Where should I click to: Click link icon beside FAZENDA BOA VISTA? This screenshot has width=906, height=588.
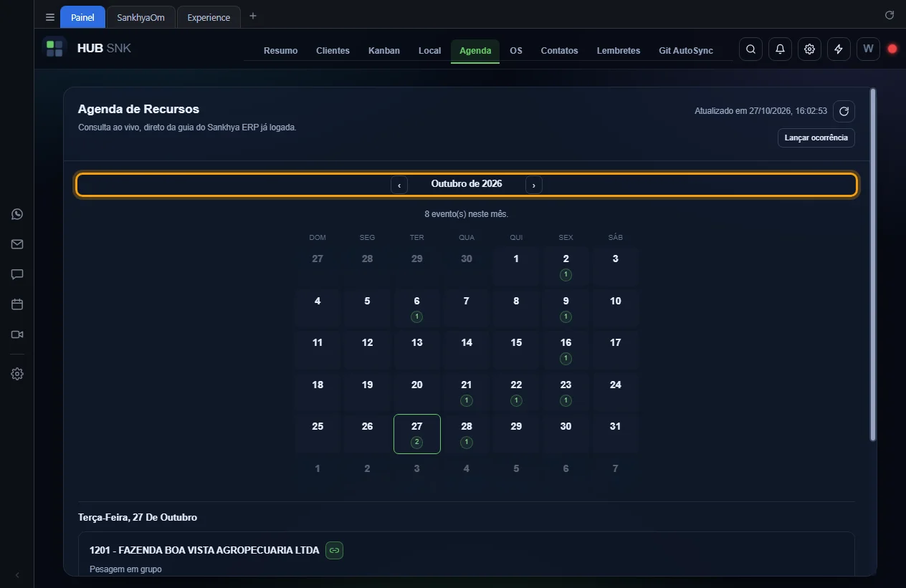tap(334, 550)
